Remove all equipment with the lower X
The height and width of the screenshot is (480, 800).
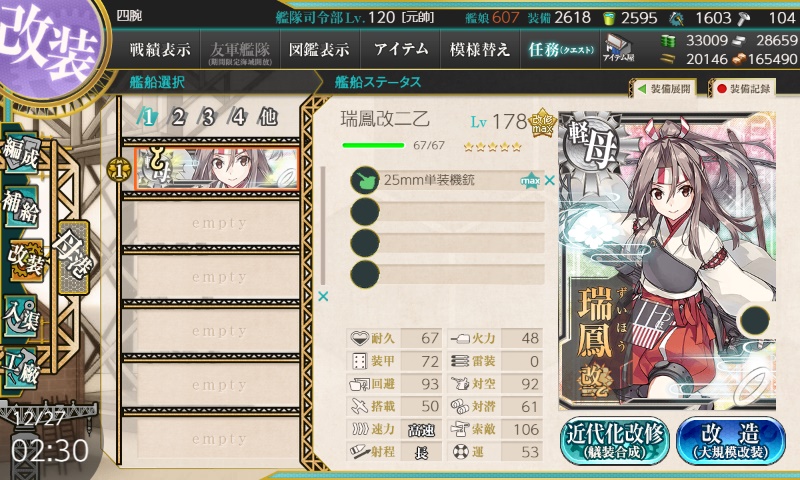click(323, 296)
